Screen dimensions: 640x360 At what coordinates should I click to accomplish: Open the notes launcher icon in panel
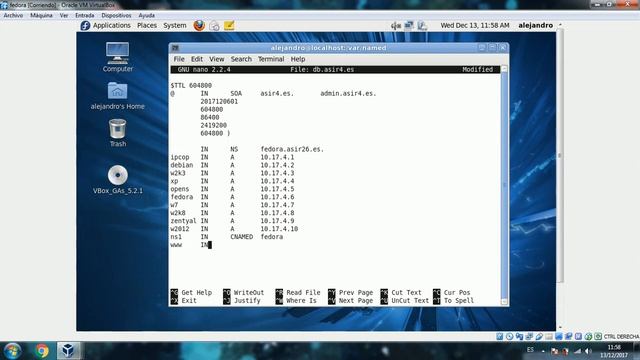point(229,25)
